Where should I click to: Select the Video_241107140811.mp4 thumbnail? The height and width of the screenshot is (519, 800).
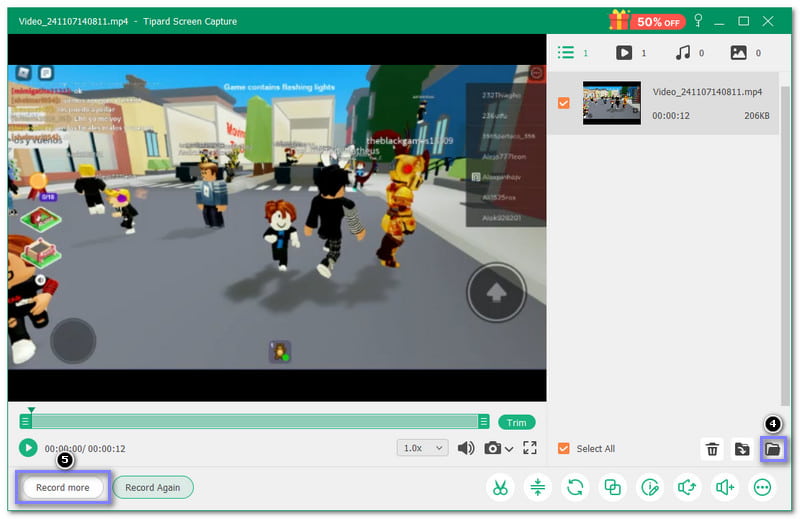pos(611,103)
